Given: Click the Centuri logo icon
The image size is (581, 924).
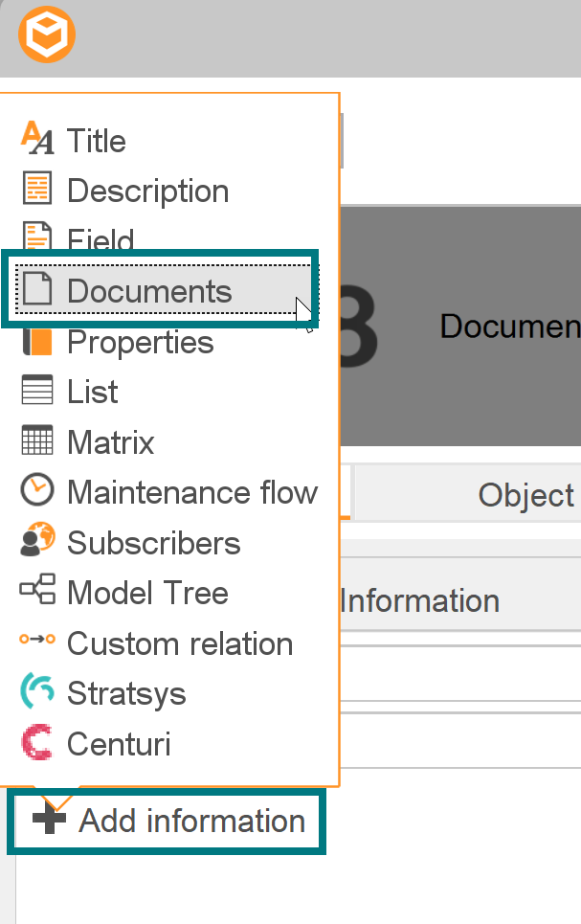Looking at the screenshot, I should [x=37, y=743].
